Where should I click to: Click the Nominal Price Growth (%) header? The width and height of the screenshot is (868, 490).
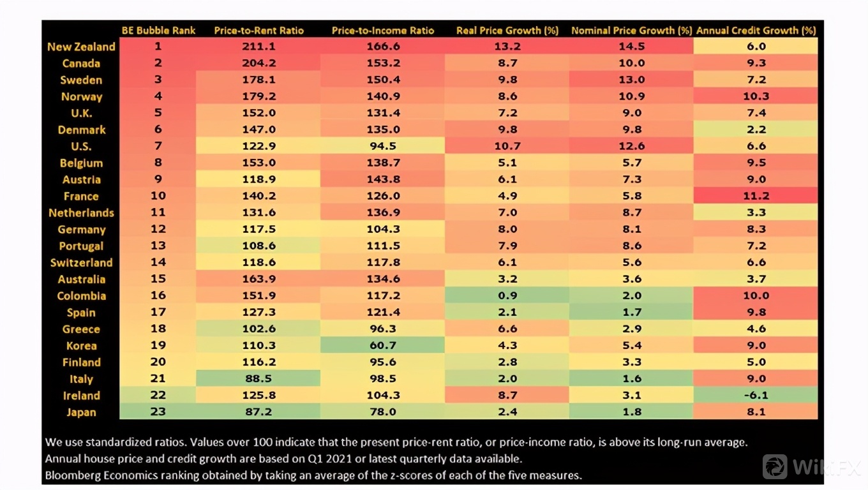[x=631, y=30]
